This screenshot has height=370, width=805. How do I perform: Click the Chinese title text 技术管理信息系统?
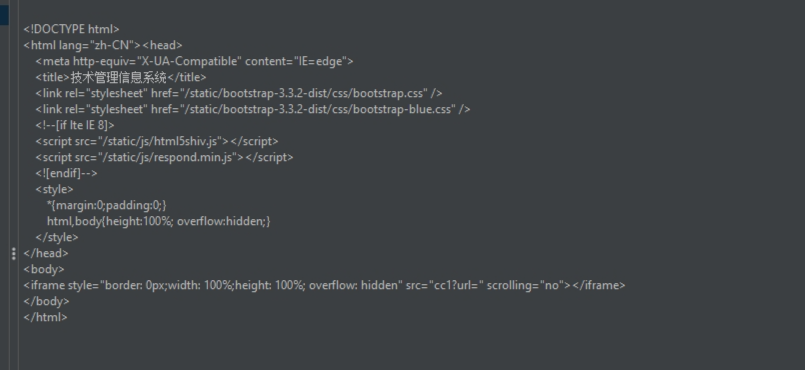pos(119,77)
